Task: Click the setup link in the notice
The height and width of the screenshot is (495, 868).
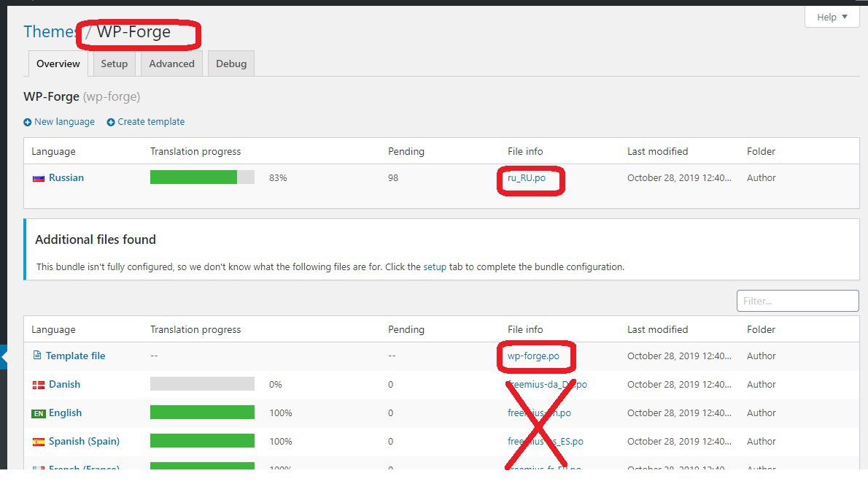Action: click(435, 266)
